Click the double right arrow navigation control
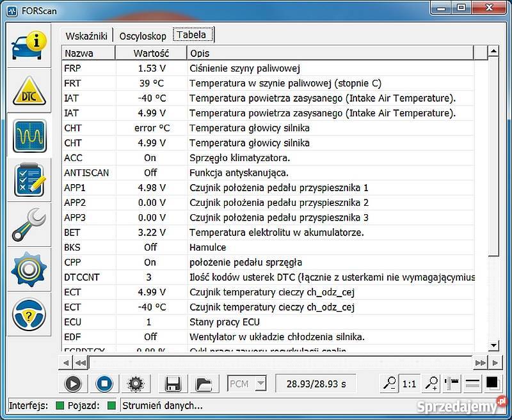This screenshot has height=420, width=512. coord(481,362)
